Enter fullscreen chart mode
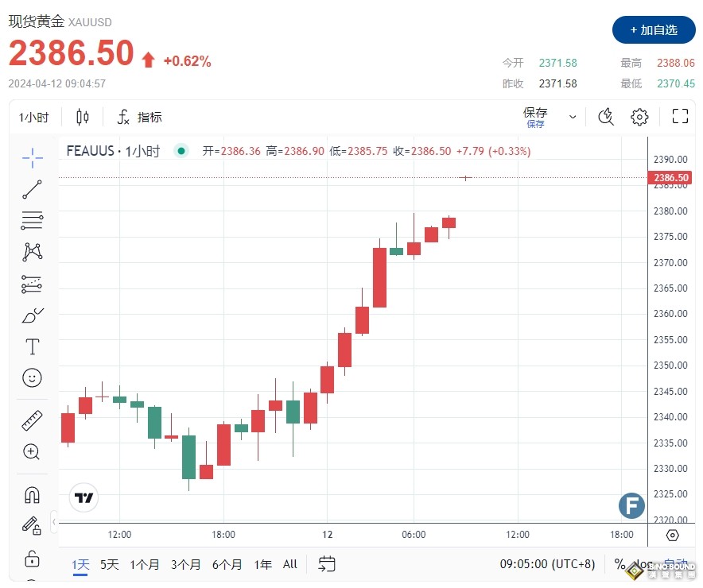The width and height of the screenshot is (703, 588). [680, 117]
